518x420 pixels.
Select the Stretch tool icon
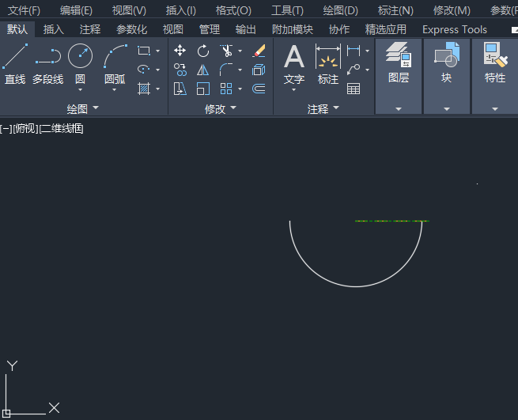180,89
